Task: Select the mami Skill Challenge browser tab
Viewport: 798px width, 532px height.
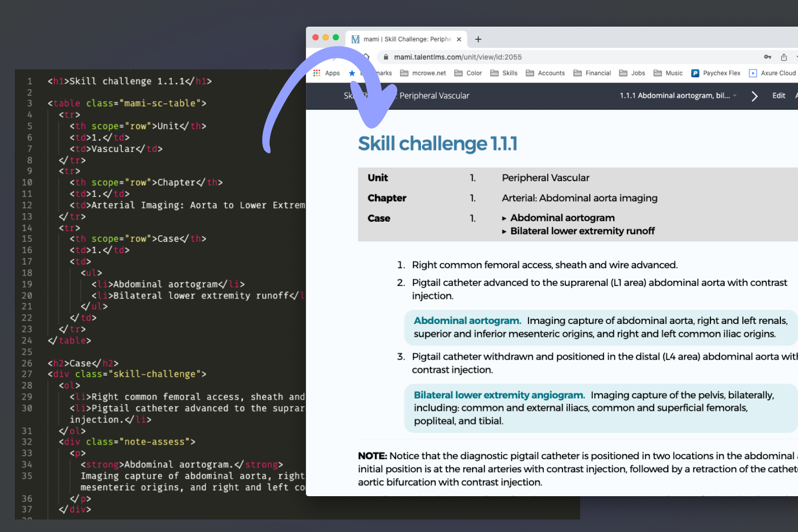Action: click(x=406, y=39)
